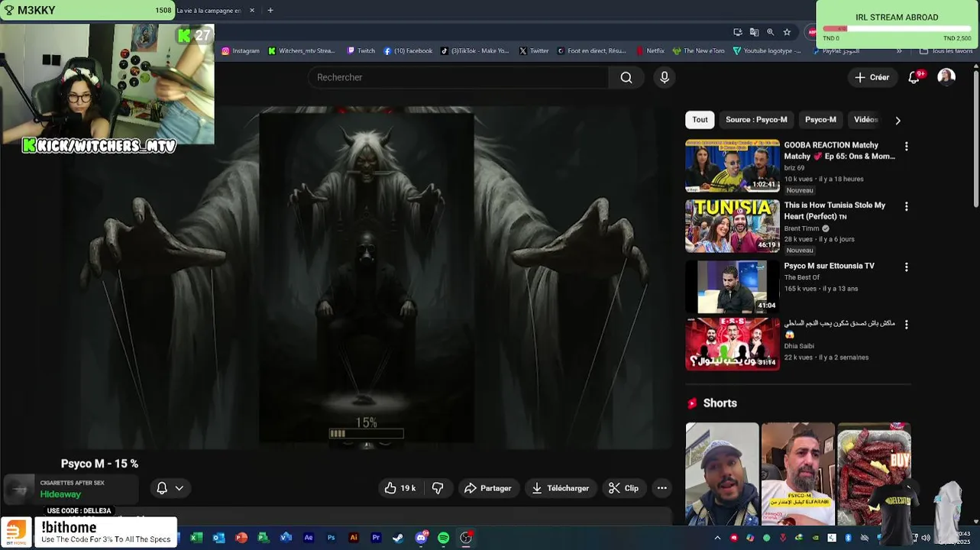The image size is (980, 550).
Task: Like the Psyco M video
Action: coord(400,488)
